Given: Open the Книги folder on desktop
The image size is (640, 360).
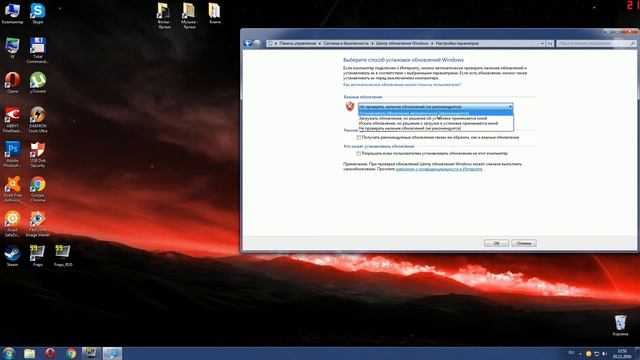Looking at the screenshot, I should (215, 13).
